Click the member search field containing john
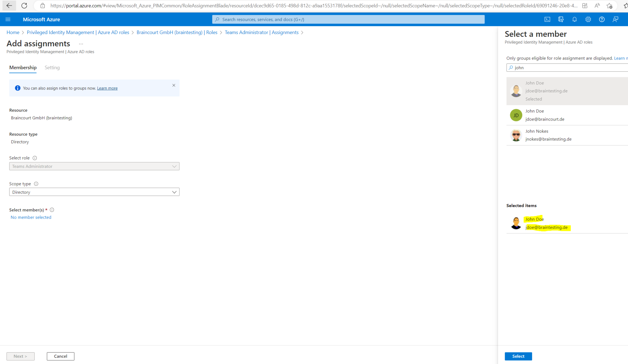Viewport: 628px width, 364px height. pos(567,67)
